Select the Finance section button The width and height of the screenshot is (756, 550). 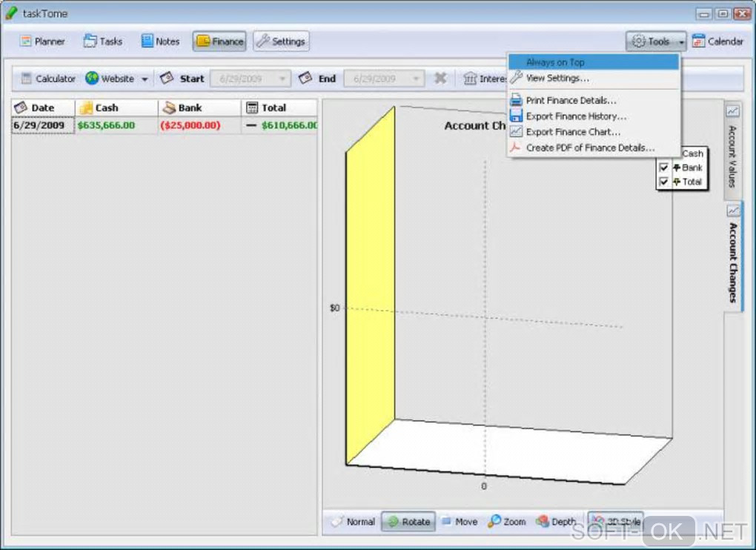[220, 42]
